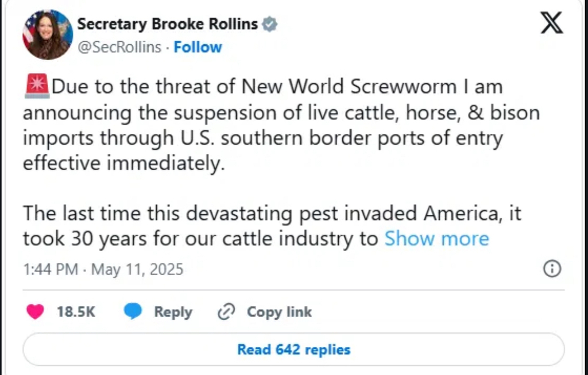Open the 1:44 PM · May 11, 2025 timestamp
The width and height of the screenshot is (588, 375).
[103, 269]
